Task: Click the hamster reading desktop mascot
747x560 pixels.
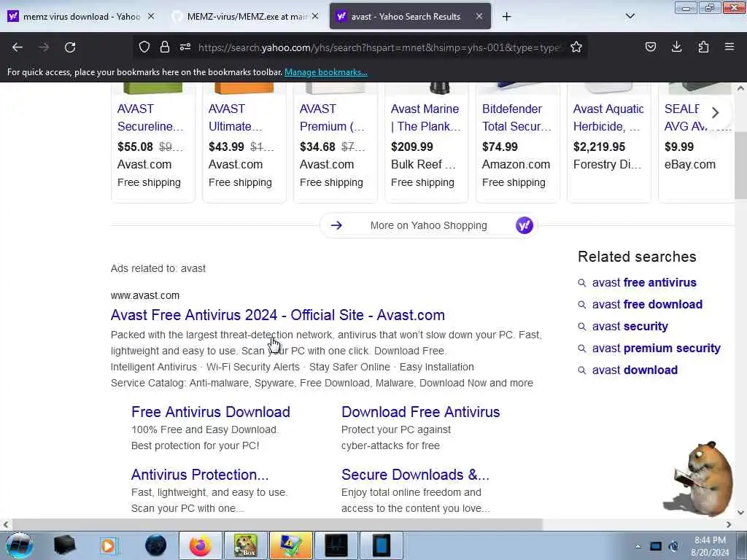Action: pos(698,478)
